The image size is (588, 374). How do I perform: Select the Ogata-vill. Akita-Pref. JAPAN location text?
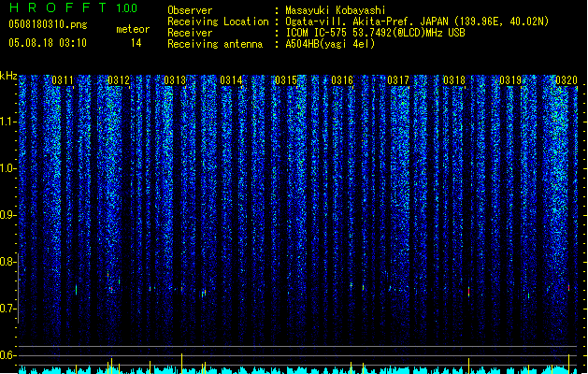click(417, 22)
